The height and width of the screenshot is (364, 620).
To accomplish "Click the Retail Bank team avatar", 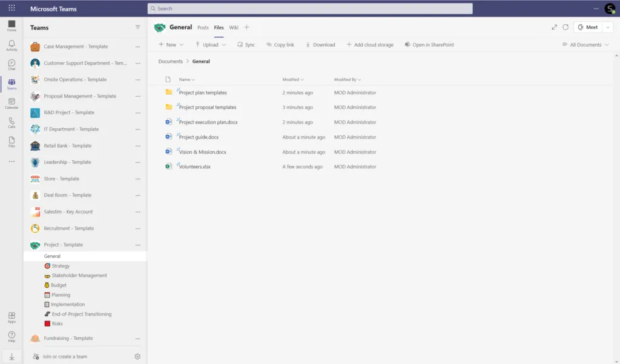I will [x=35, y=146].
